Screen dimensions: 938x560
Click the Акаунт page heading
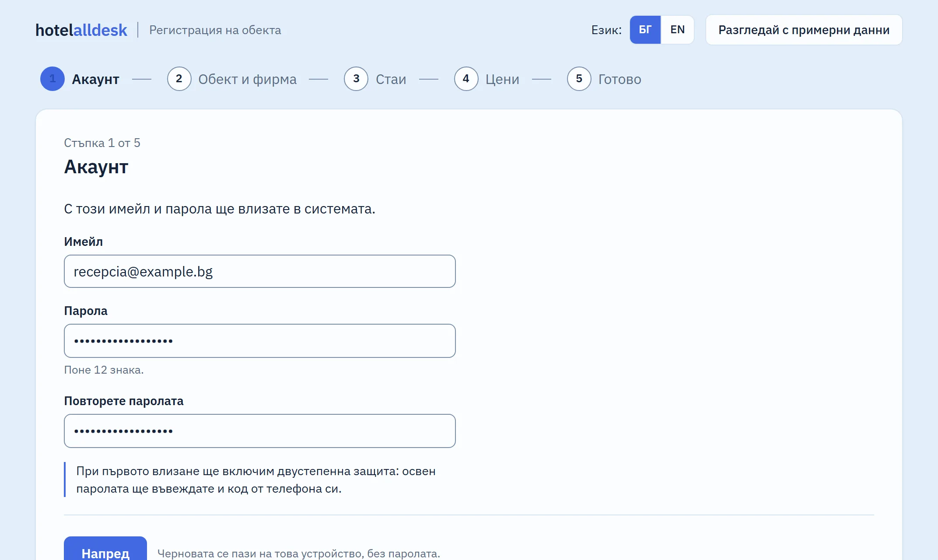tap(96, 167)
